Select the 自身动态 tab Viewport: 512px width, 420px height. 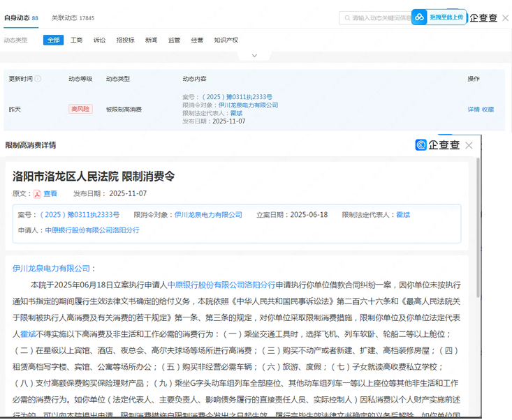tap(21, 17)
